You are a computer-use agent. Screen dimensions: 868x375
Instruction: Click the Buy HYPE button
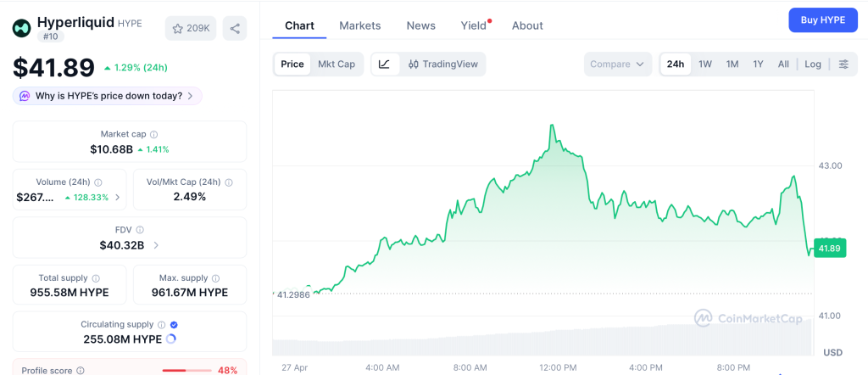pos(822,20)
